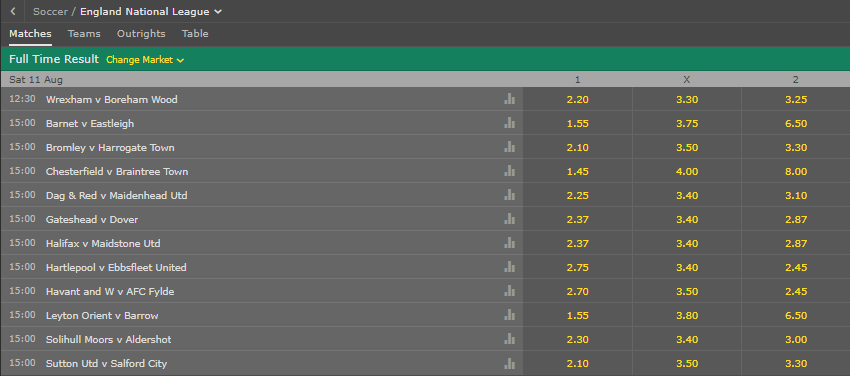Open stats icon for Wrexham v Boreham Wood
The height and width of the screenshot is (376, 850).
pos(510,99)
